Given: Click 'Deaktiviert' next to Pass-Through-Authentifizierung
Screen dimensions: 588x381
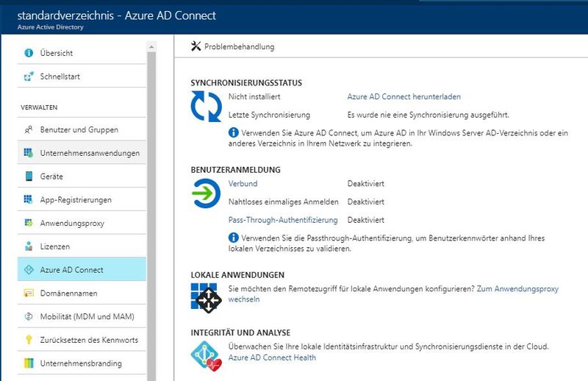Looking at the screenshot, I should tap(365, 220).
